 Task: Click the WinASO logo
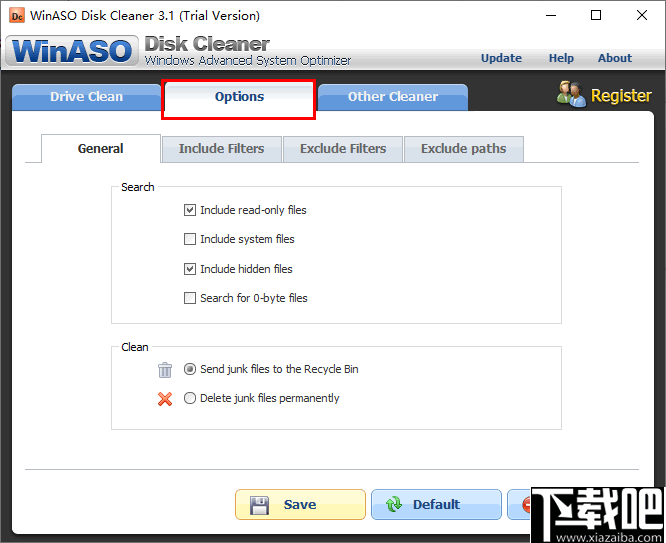tap(72, 51)
